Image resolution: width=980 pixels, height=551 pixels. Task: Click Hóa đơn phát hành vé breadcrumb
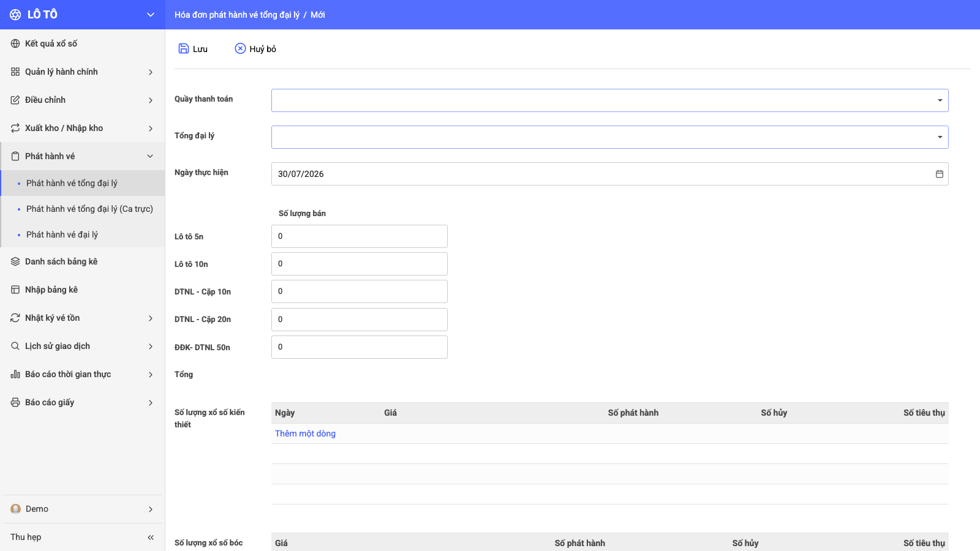click(x=237, y=15)
